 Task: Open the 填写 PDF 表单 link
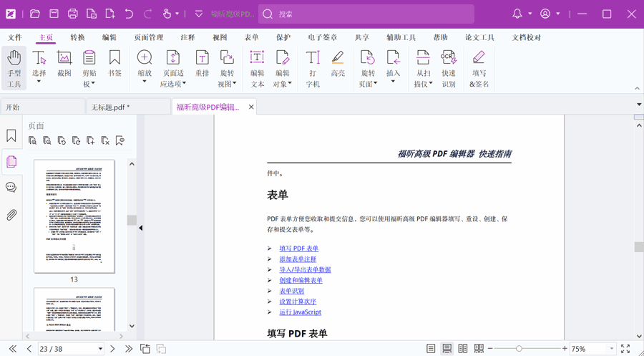[299, 249]
